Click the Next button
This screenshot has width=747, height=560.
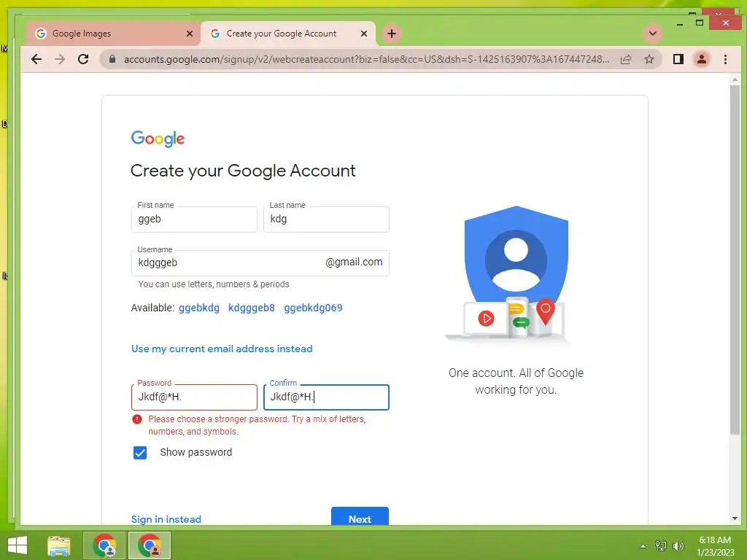(360, 517)
